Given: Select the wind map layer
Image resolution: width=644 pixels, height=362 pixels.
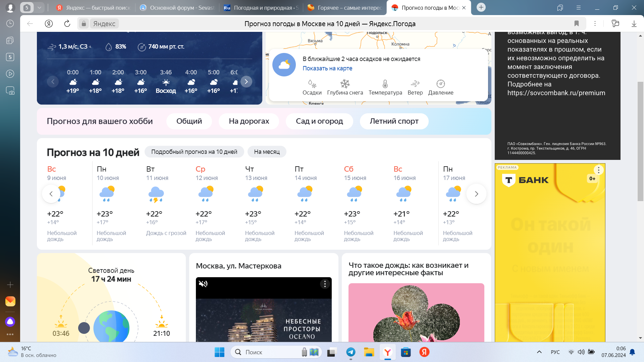Looking at the screenshot, I should 415,84.
